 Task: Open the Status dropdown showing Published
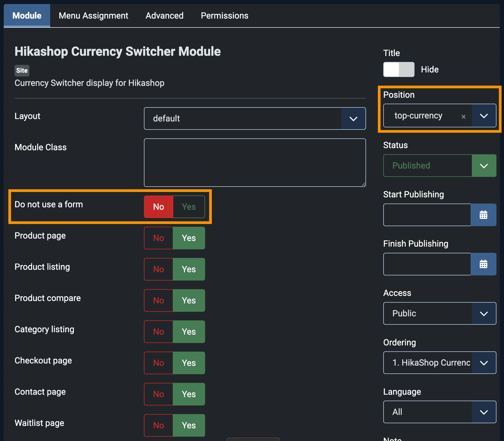pos(440,166)
